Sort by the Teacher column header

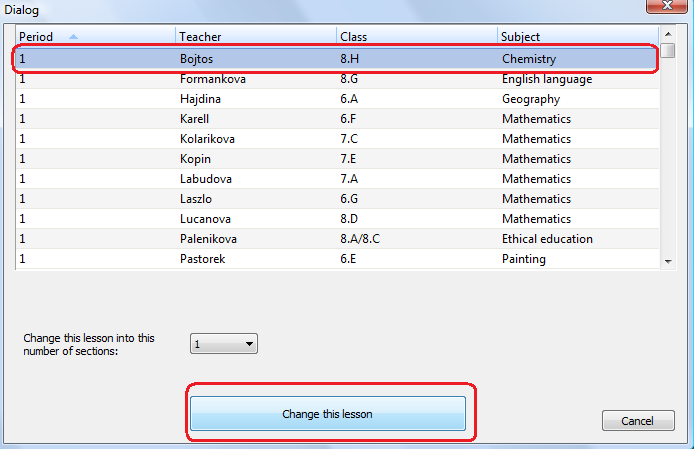256,36
